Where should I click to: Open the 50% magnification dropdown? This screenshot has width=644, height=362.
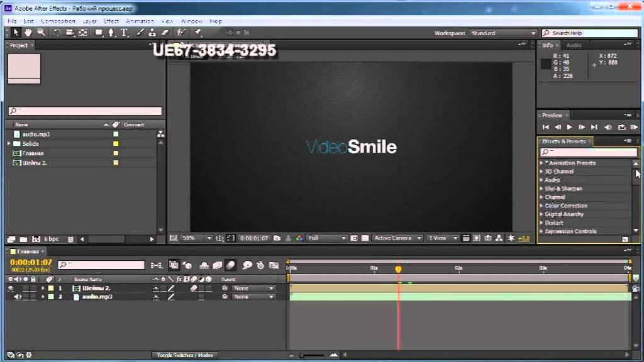(x=197, y=238)
